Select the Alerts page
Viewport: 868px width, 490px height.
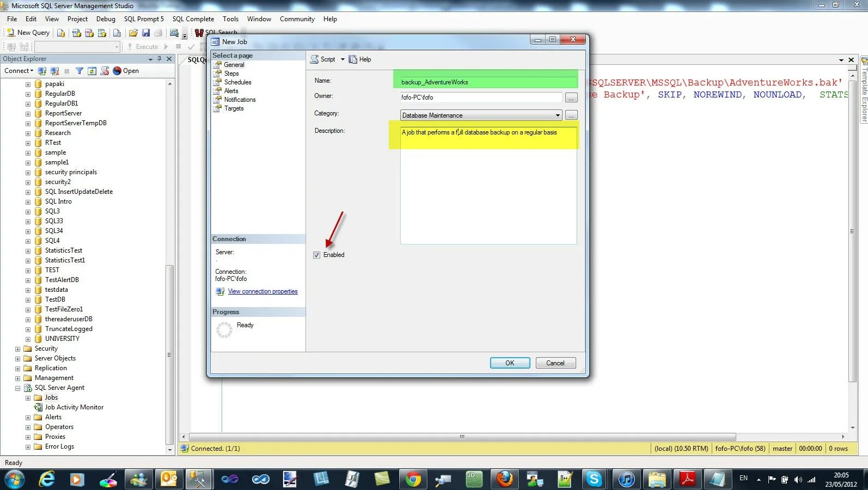point(231,91)
